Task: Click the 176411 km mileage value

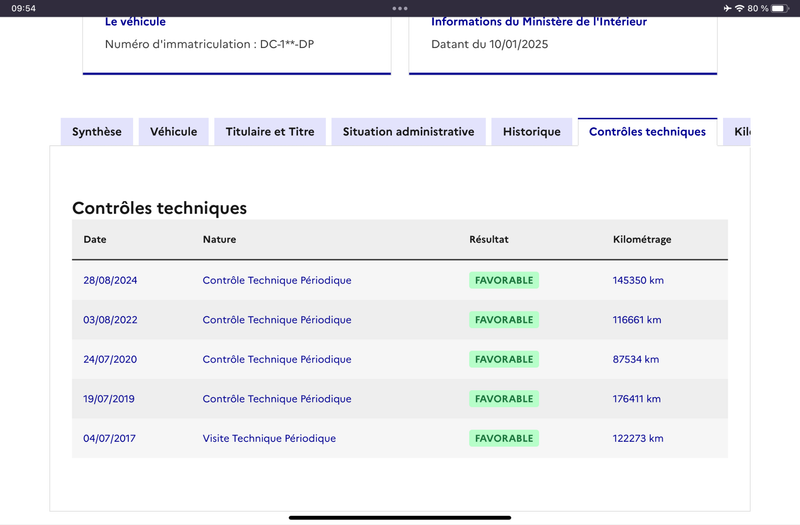Action: tap(637, 399)
